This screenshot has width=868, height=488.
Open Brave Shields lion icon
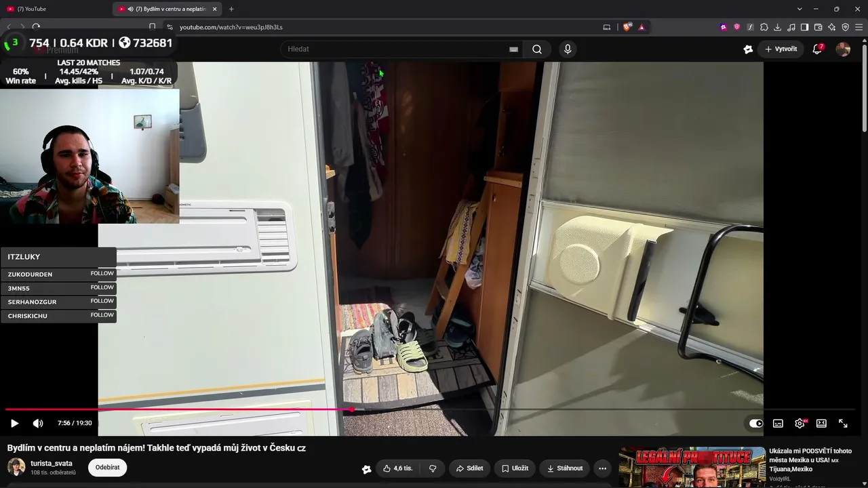[x=627, y=27]
